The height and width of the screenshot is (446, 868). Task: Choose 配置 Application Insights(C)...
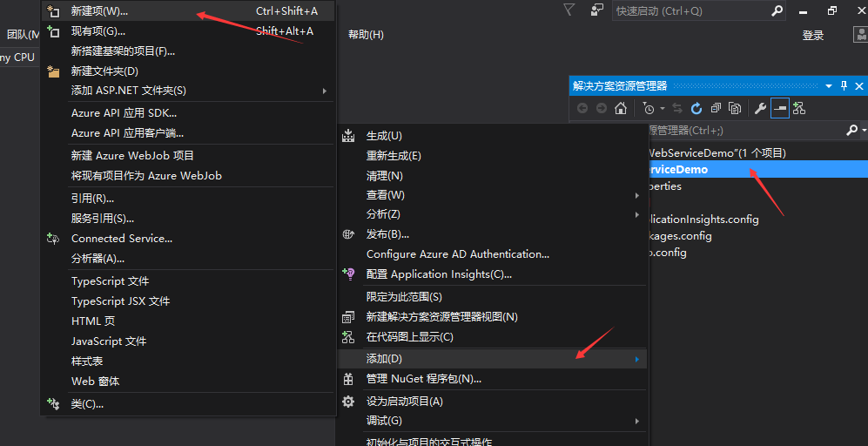(x=492, y=274)
